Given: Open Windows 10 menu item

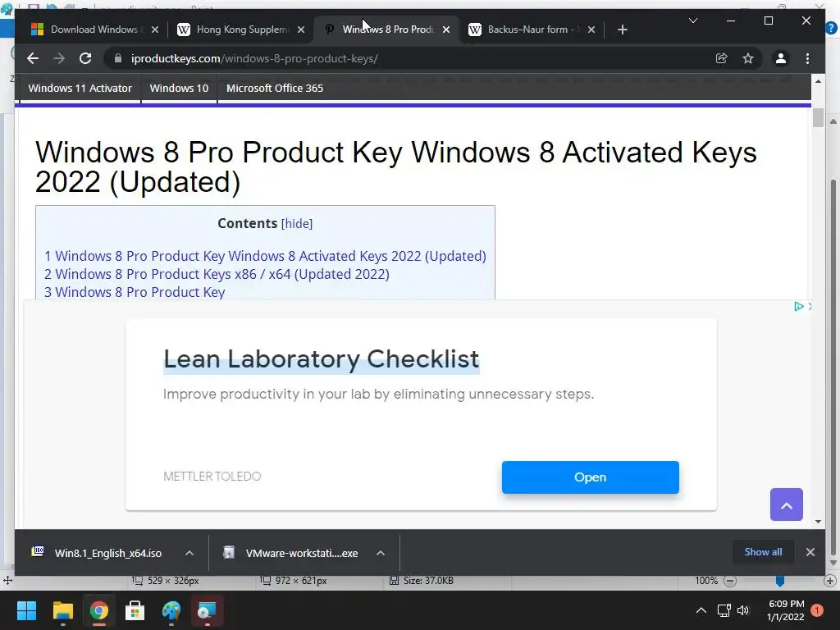Looking at the screenshot, I should point(179,89).
